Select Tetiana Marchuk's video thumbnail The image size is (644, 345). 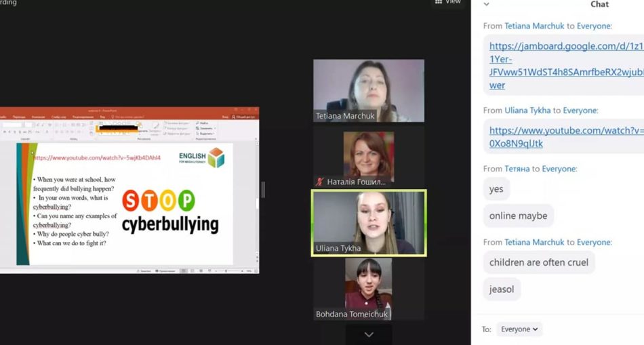pos(368,90)
